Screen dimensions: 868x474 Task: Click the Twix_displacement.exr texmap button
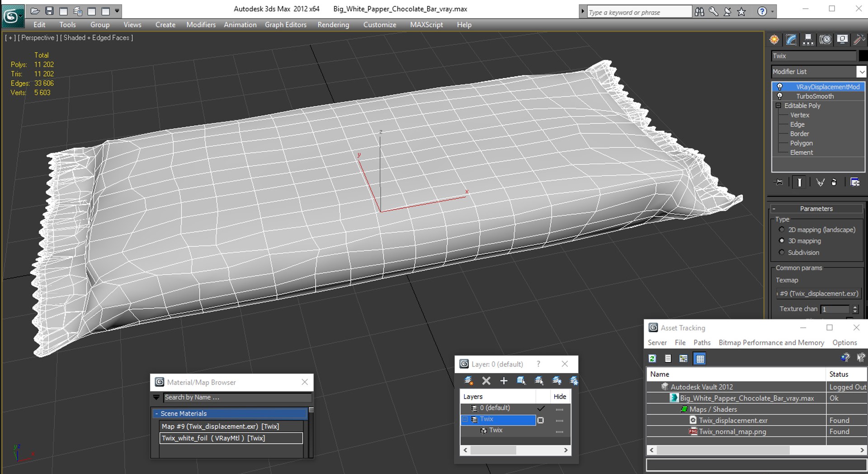(818, 294)
